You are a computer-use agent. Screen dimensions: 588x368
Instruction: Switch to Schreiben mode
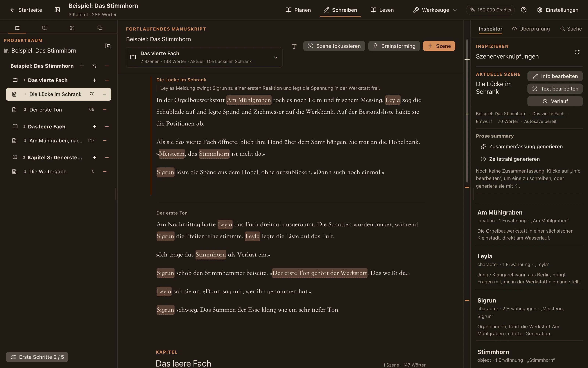(x=340, y=10)
